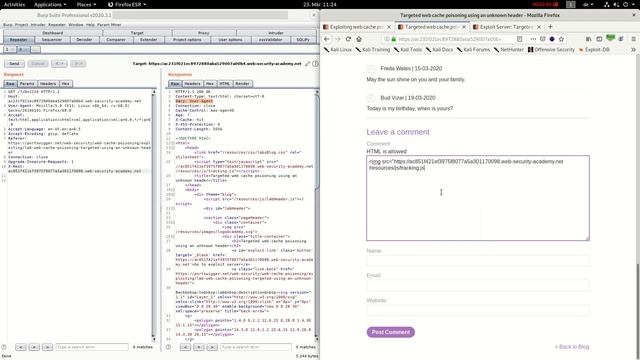Go to previous request in Repeater history

(x=59, y=64)
